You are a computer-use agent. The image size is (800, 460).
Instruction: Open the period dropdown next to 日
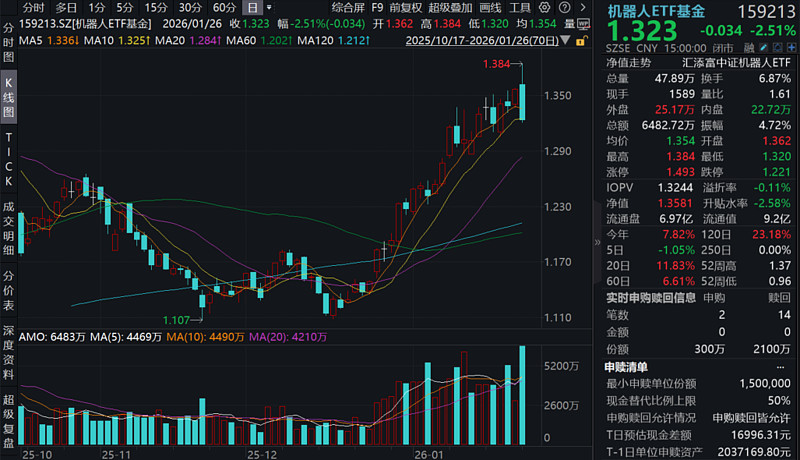click(269, 8)
